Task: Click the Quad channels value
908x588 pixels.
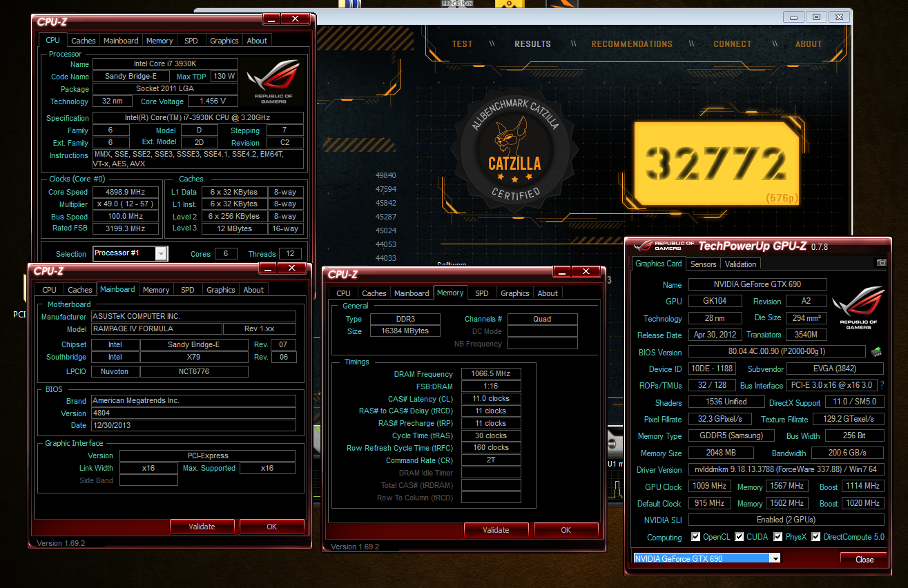Action: (x=543, y=319)
